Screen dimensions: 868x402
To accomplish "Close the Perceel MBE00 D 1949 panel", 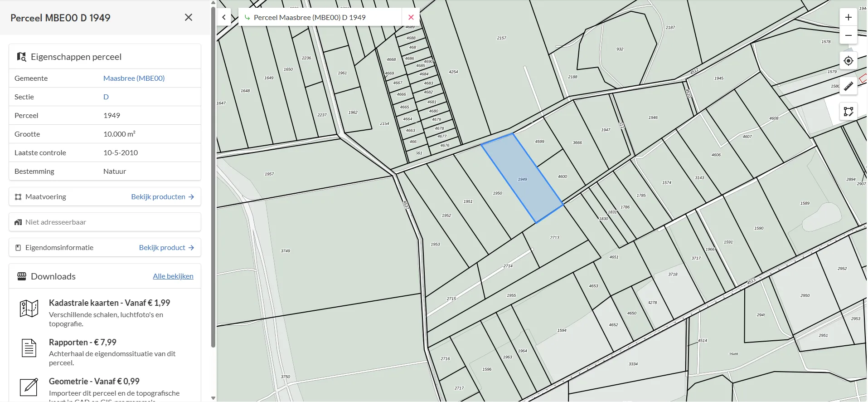I will pos(189,17).
